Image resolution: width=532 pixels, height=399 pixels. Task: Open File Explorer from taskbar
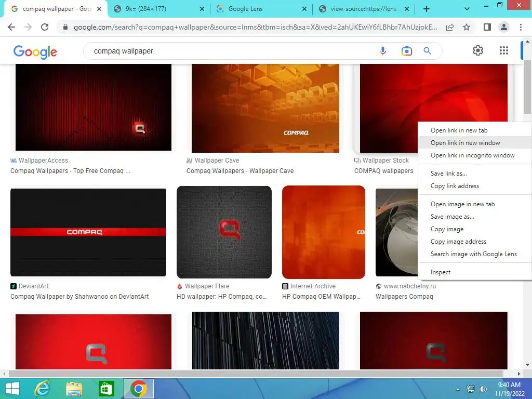click(x=74, y=389)
